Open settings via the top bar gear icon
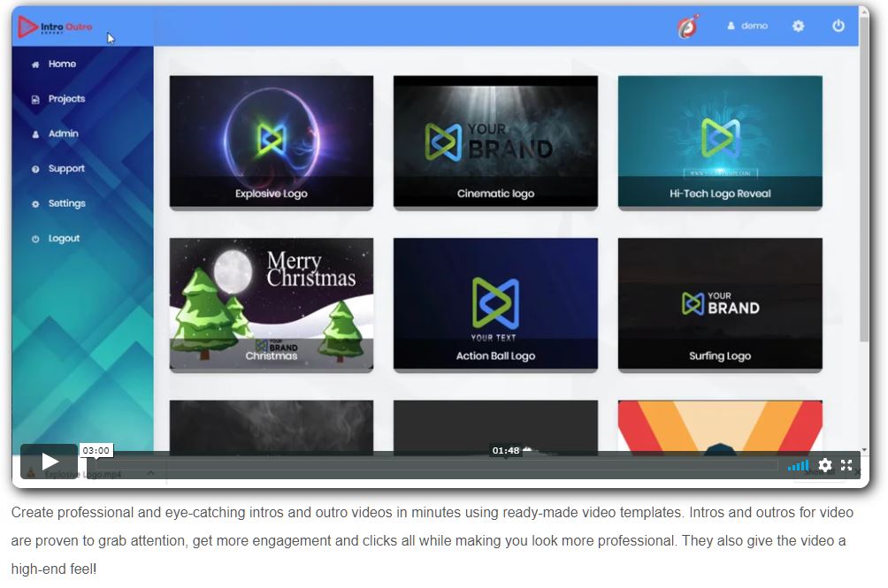 click(x=798, y=27)
